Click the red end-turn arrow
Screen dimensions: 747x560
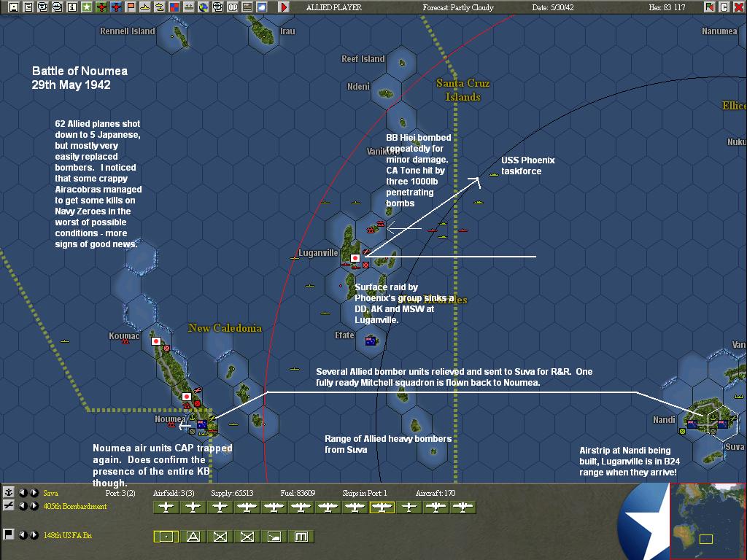pyautogui.click(x=284, y=7)
